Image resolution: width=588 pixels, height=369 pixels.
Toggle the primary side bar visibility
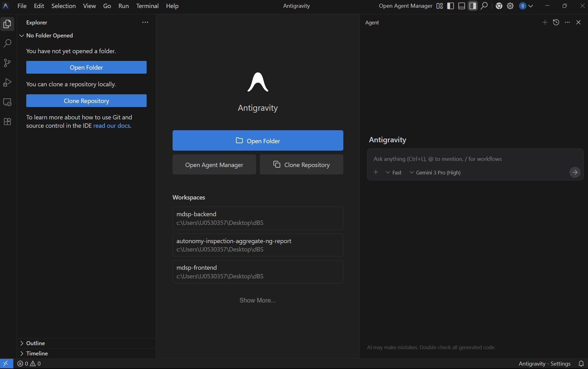(x=450, y=6)
